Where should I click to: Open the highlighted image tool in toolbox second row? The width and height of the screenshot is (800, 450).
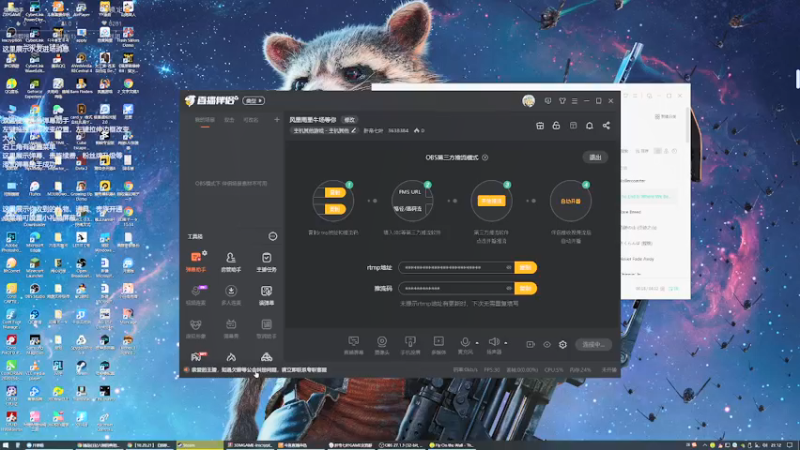click(x=266, y=295)
